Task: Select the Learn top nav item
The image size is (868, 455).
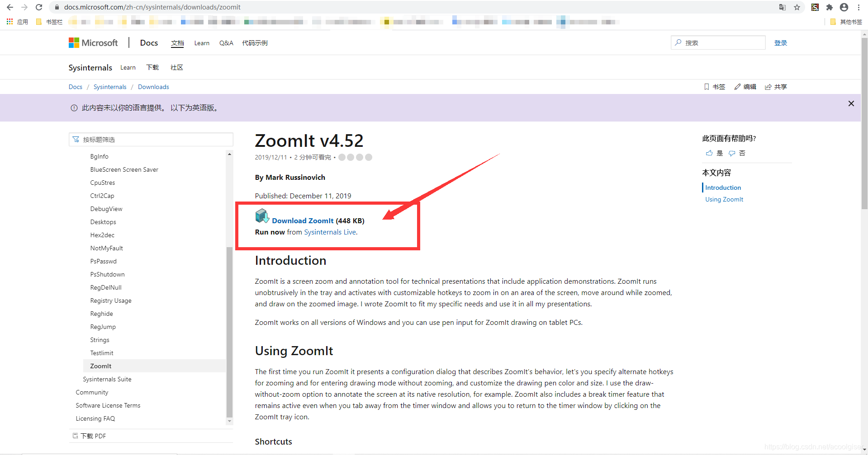Action: [x=202, y=43]
